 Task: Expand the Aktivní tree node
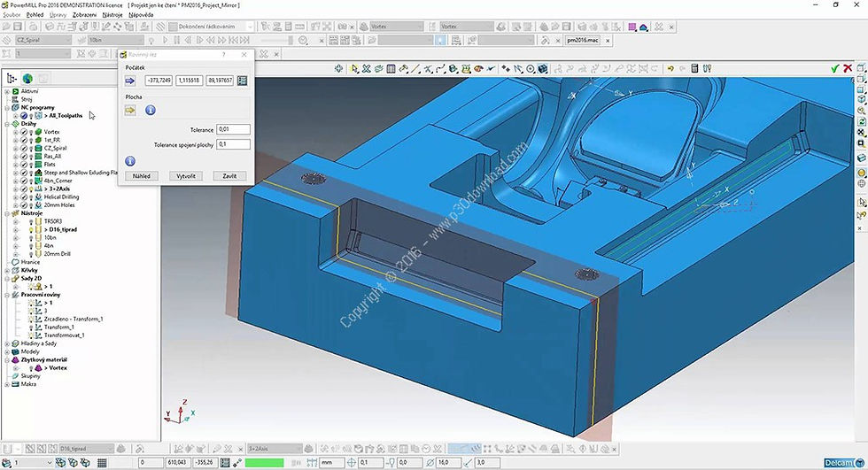click(7, 91)
